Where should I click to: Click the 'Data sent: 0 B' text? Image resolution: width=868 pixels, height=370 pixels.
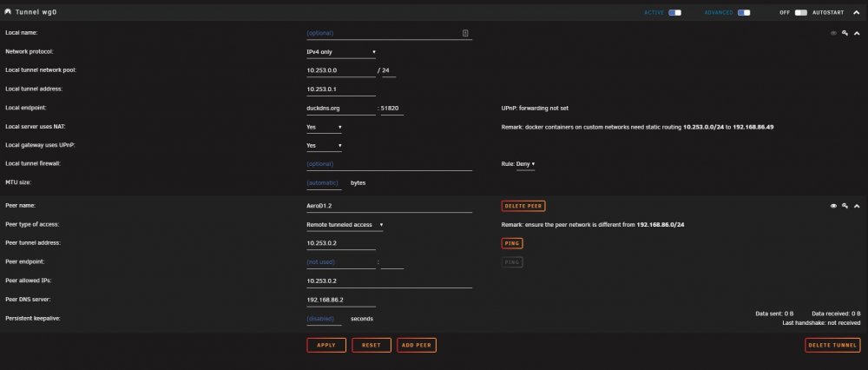pos(774,314)
